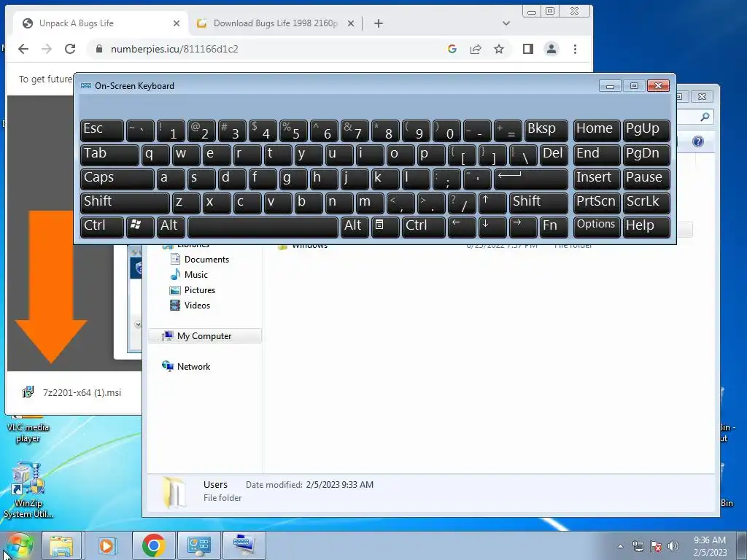Click the address bar URL numberpies.icu
This screenshot has height=560, width=747.
pos(174,49)
